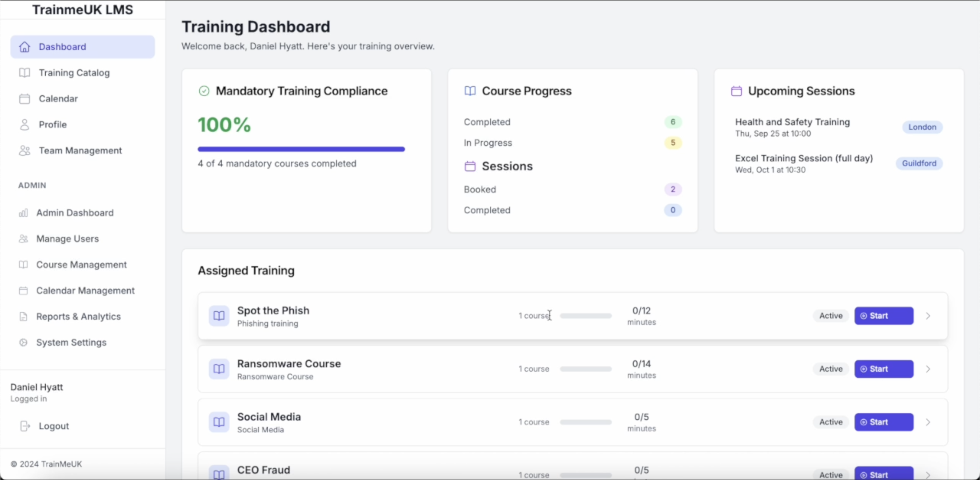Viewport: 980px width, 480px height.
Task: Click the Social Media progress bar
Action: pos(586,422)
